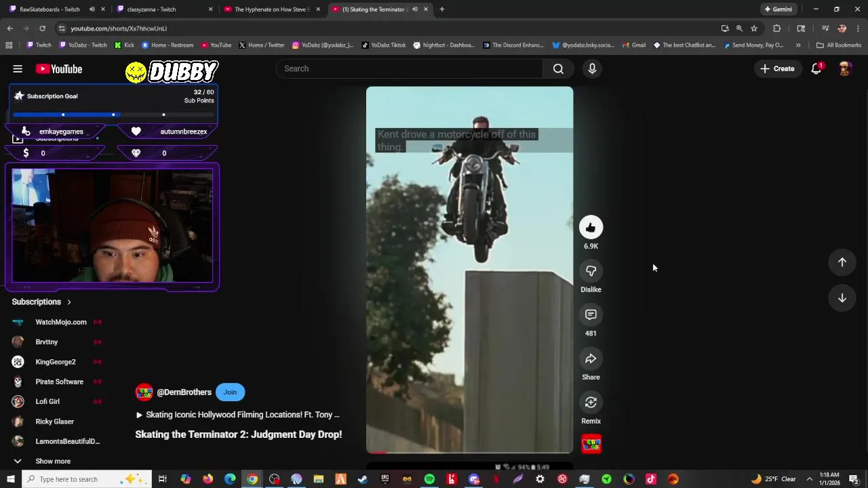Screen dimensions: 868x488
Task: Open the account avatar menu
Action: pos(845,68)
